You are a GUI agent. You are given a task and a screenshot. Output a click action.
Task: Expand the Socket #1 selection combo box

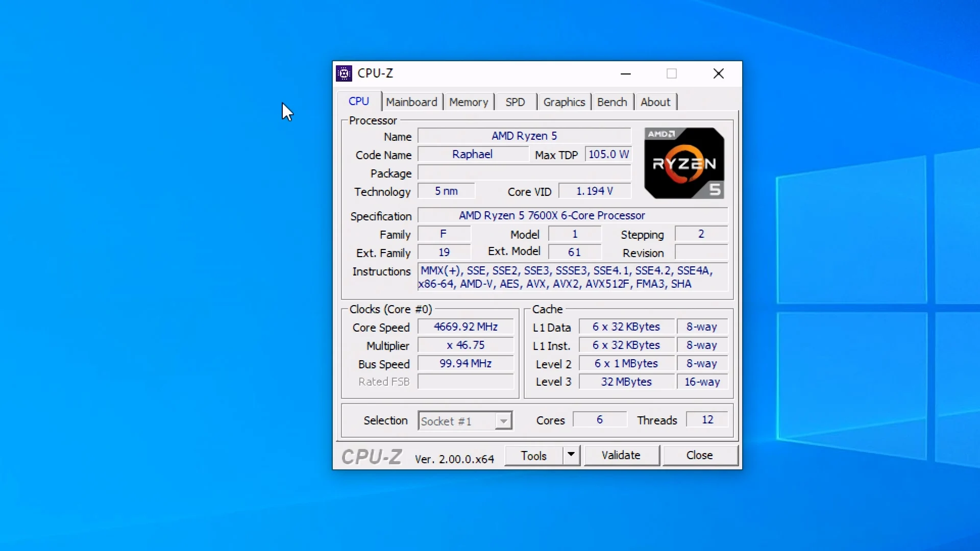(x=457, y=421)
